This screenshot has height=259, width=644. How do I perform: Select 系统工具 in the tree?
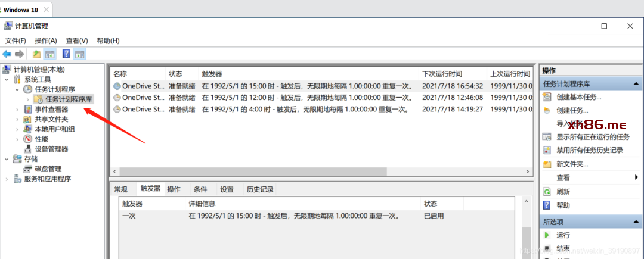tap(38, 80)
